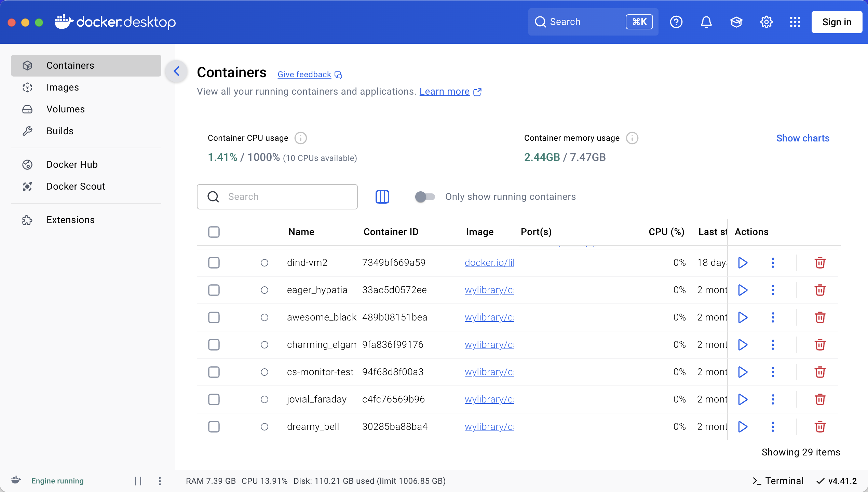The height and width of the screenshot is (492, 868).
Task: Delete dreamy_bell container using trash icon
Action: [x=820, y=426]
